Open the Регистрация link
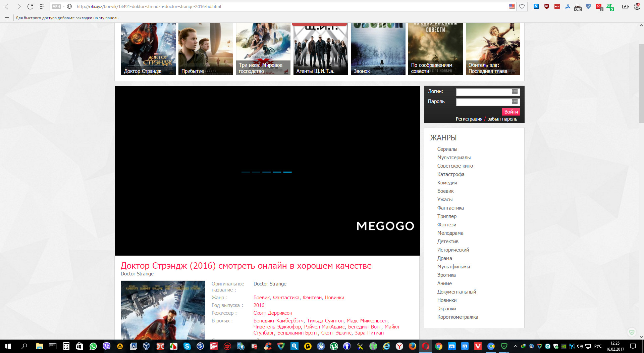Screen dimensions: 644x353 (x=469, y=119)
